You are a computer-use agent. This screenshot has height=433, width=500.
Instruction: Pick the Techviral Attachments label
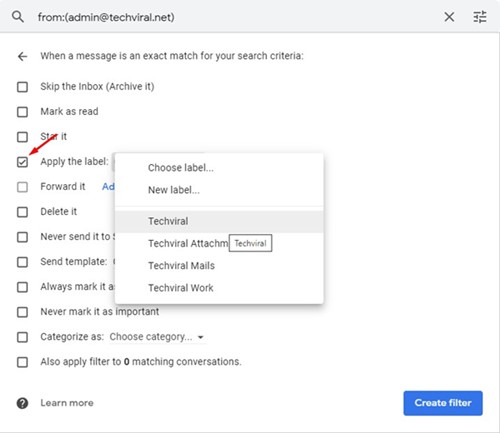(219, 243)
